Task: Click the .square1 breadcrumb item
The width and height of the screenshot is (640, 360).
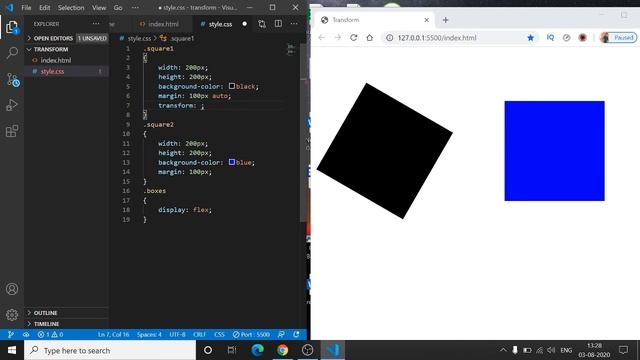Action: [x=178, y=38]
